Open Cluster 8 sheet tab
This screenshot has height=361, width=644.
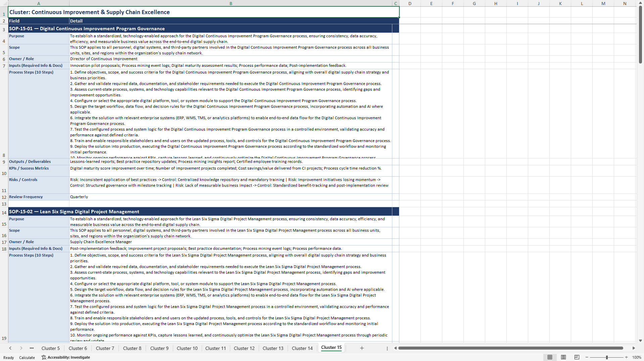coord(132,348)
